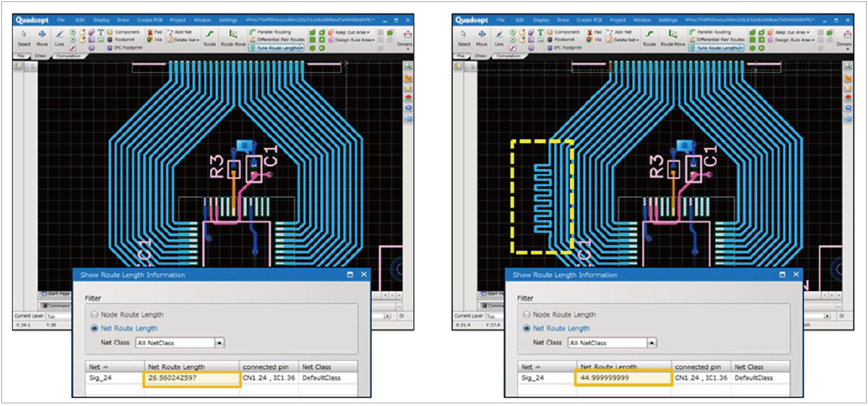The image size is (868, 406).
Task: Choose Node Route Length option in right dialog
Action: [527, 315]
